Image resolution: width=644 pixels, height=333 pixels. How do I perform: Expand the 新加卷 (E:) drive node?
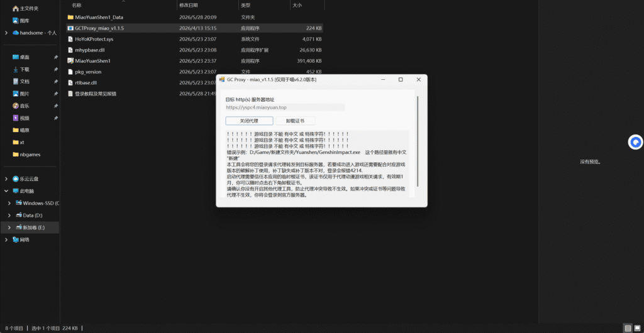click(10, 227)
